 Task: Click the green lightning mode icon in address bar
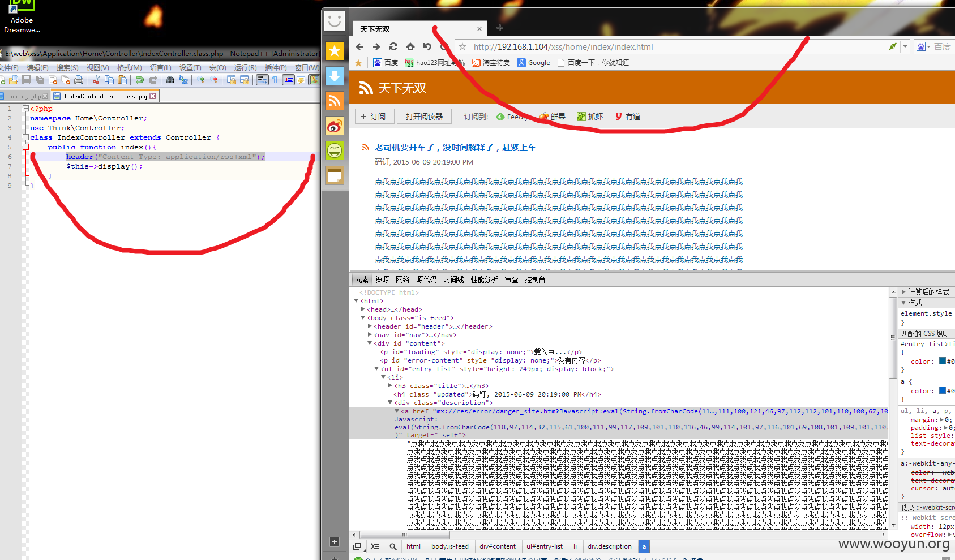[x=893, y=46]
